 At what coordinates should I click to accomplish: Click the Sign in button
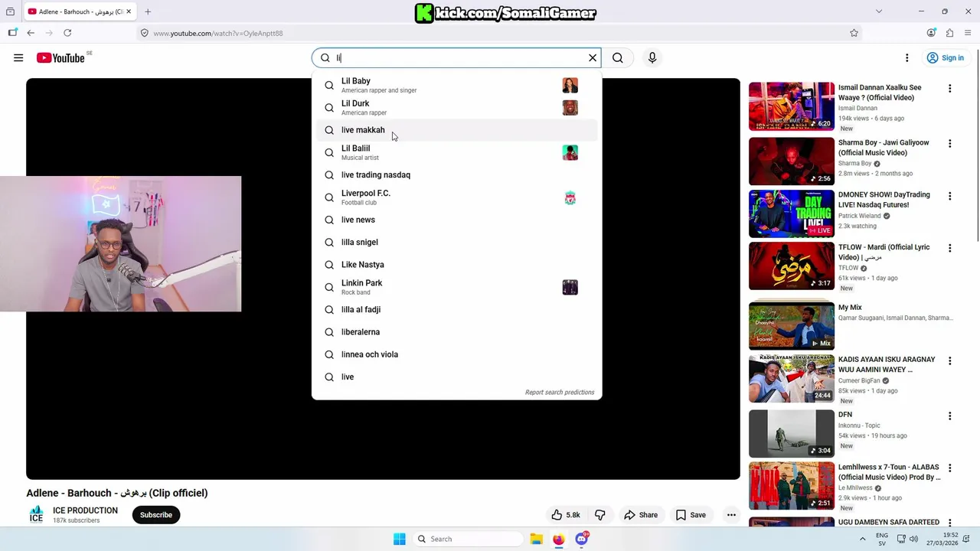(945, 57)
